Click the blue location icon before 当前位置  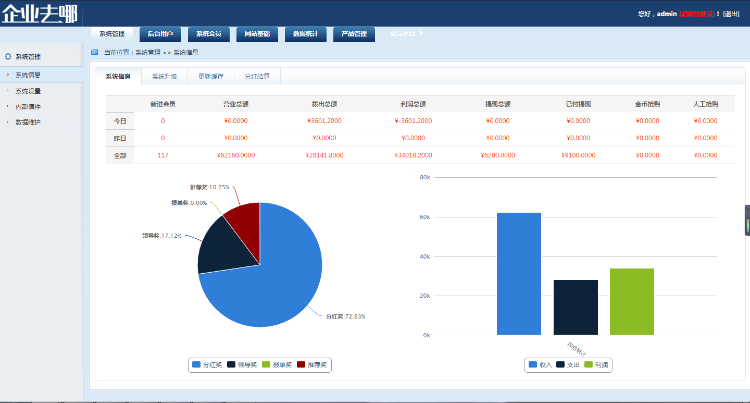[x=94, y=52]
